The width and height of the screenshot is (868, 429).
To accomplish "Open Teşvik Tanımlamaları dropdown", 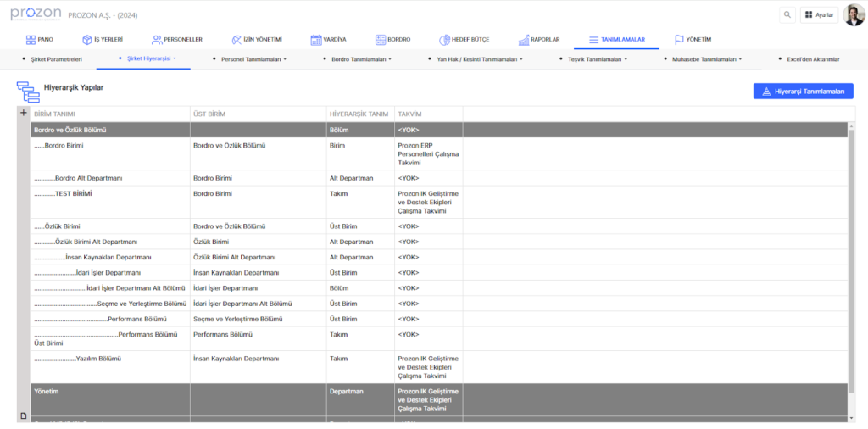I will tap(604, 59).
